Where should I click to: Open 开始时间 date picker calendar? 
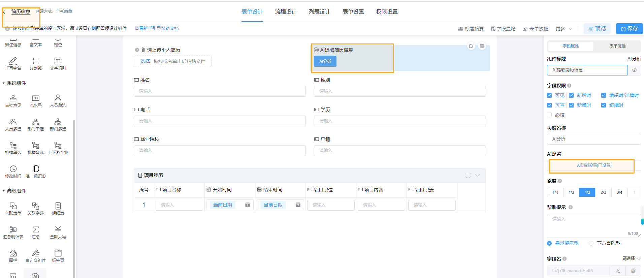248,205
